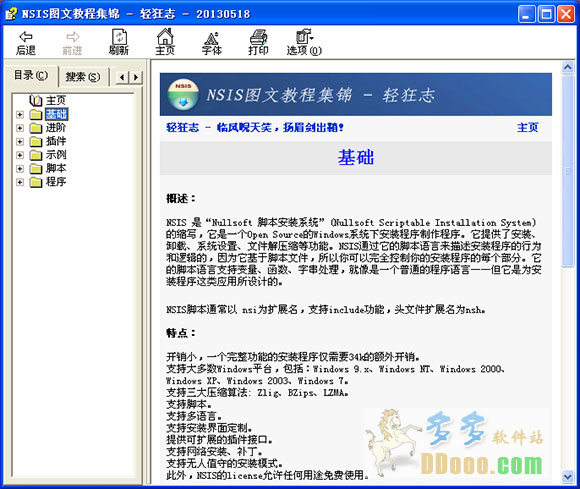Click the 主页 book icon in tree
The image size is (580, 489).
tap(36, 100)
